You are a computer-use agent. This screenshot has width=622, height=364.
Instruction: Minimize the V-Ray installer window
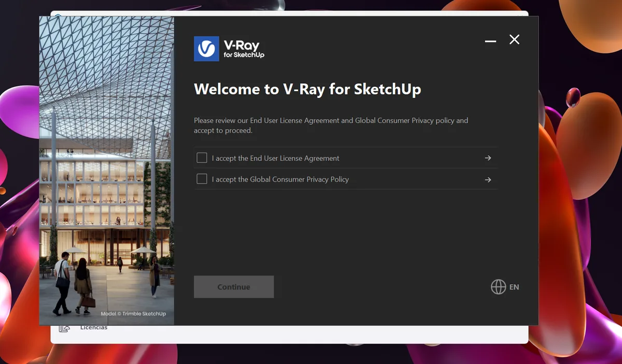tap(490, 41)
